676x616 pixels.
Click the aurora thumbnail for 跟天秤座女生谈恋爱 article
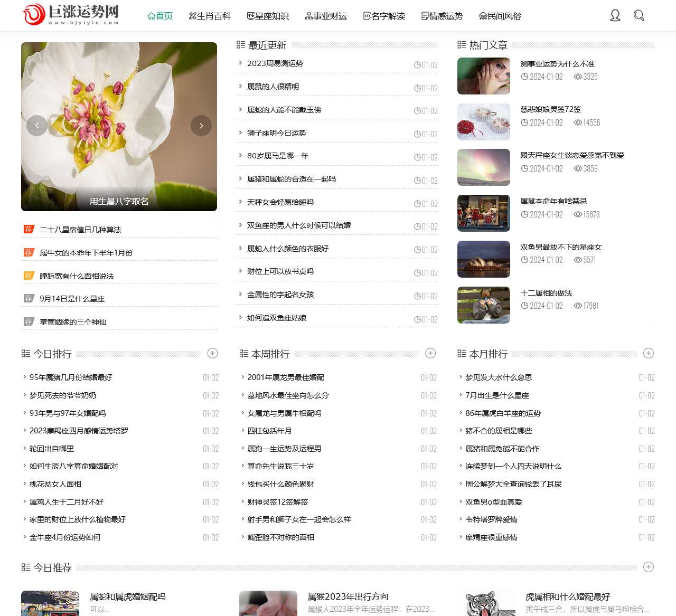pos(483,167)
